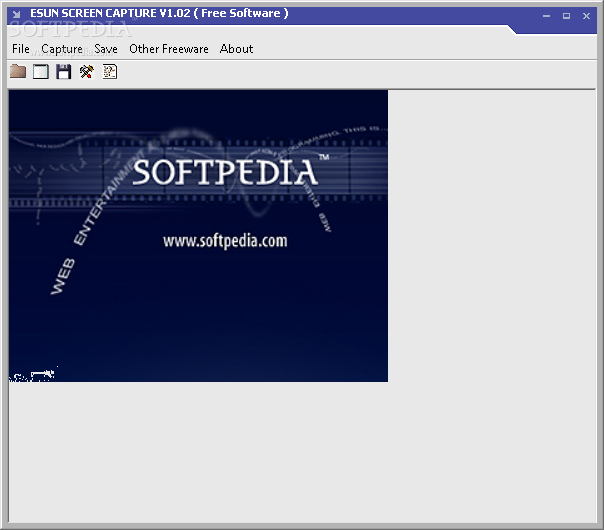Click the tools settings toolbar icon
Screen dimensions: 604x530
(x=87, y=72)
